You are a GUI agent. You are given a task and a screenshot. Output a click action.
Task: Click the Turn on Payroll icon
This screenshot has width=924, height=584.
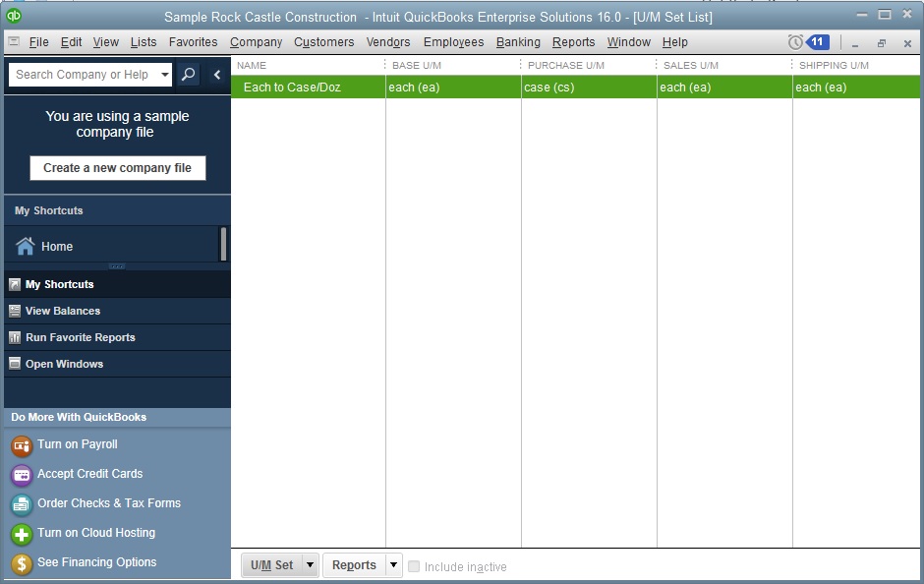pos(22,445)
